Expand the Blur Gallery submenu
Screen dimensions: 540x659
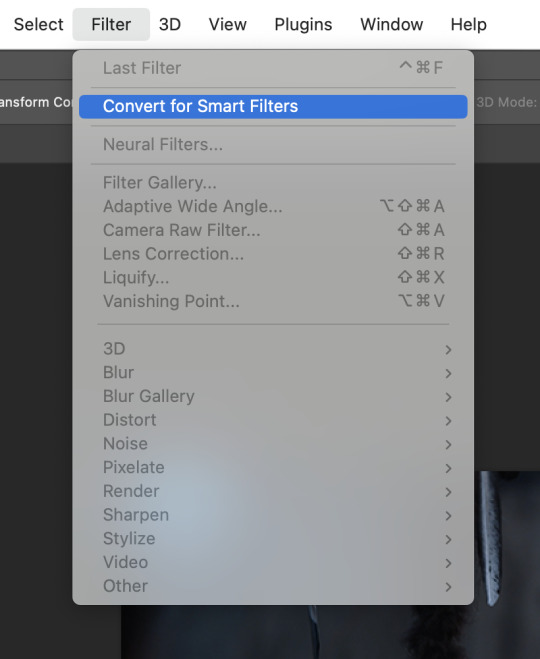pyautogui.click(x=273, y=396)
